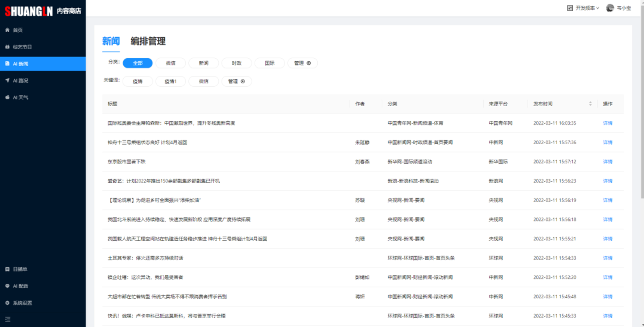This screenshot has height=327, width=644.
Task: Switch to the 编排管理 tab
Action: (147, 41)
